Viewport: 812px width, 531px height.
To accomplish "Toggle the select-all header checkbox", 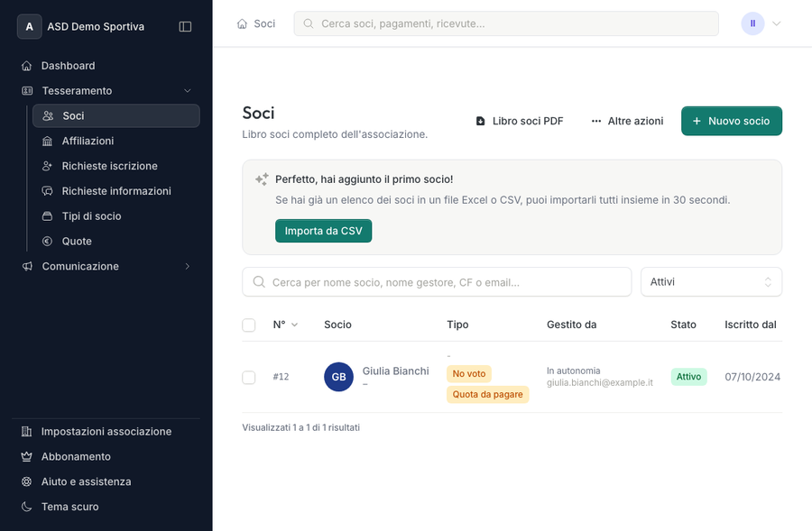I will (249, 325).
